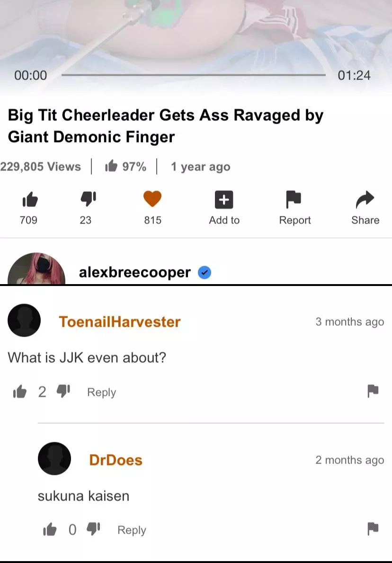Click the blue verified badge next to alexbreecooper
This screenshot has width=392, height=563.
205,273
